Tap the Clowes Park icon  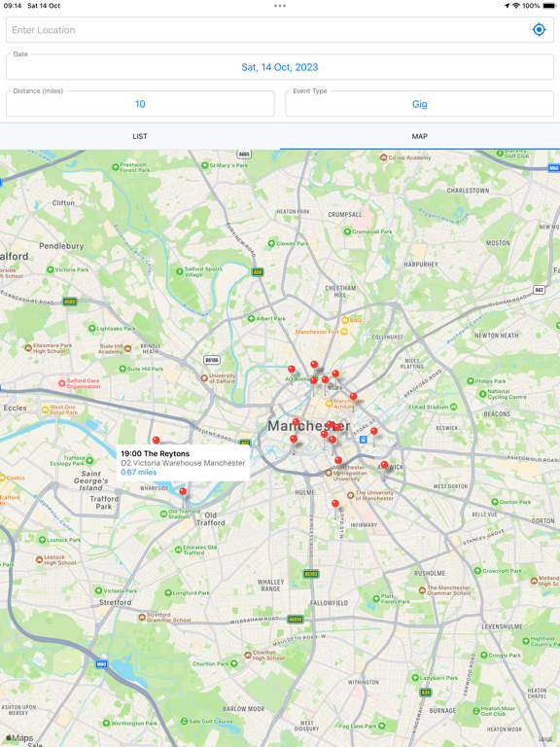(271, 243)
